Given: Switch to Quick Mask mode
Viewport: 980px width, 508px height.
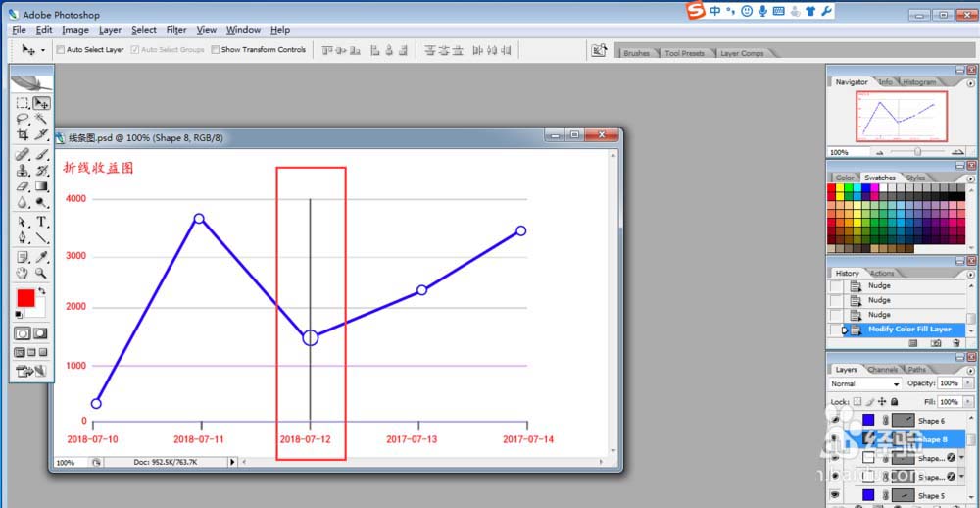Looking at the screenshot, I should click(40, 333).
